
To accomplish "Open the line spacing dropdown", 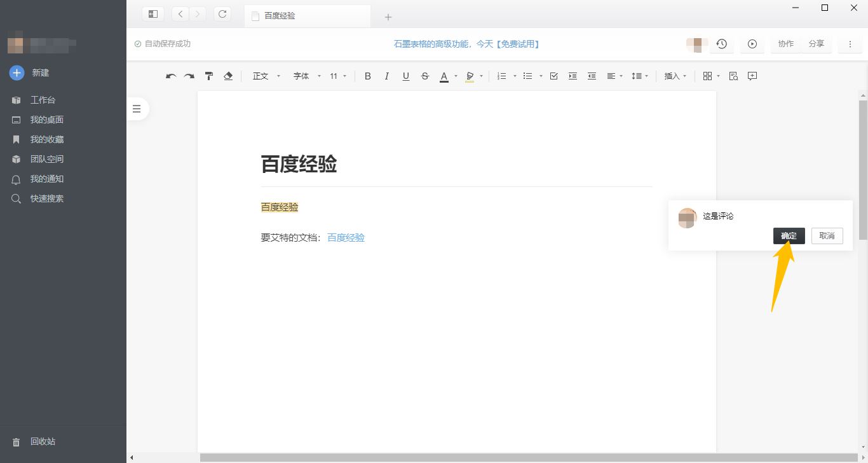I will click(640, 76).
